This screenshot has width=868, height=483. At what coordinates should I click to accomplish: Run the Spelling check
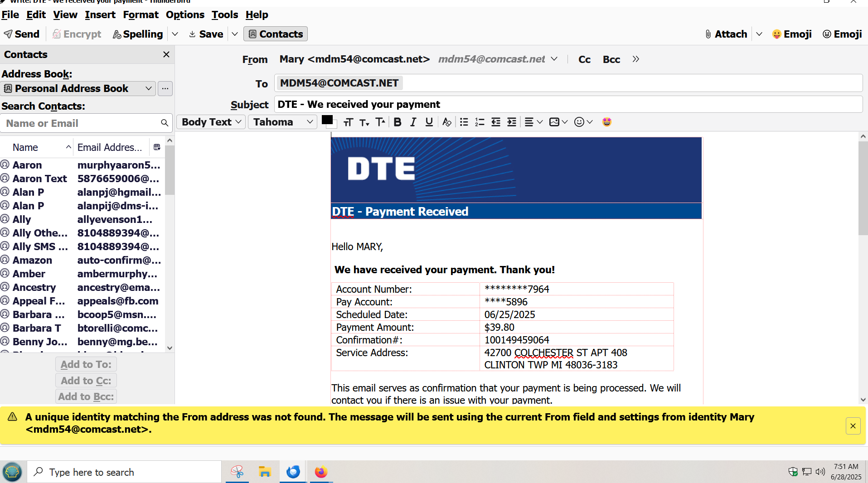(138, 34)
